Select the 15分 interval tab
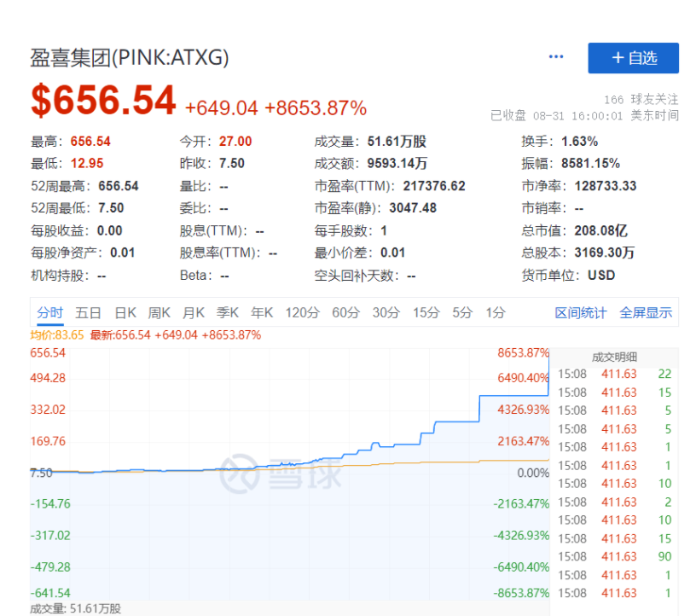The image size is (696, 616). tap(426, 312)
